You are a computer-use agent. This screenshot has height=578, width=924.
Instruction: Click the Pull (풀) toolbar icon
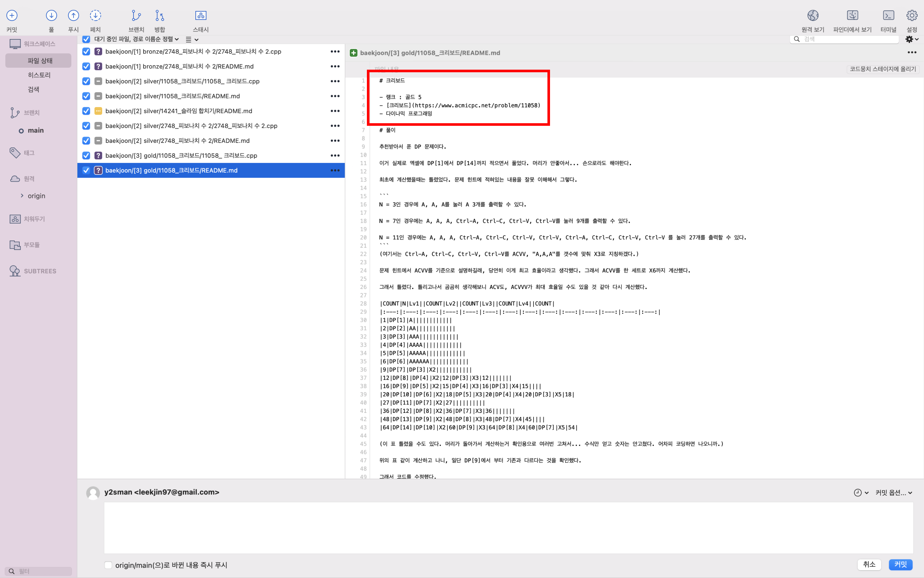click(51, 16)
